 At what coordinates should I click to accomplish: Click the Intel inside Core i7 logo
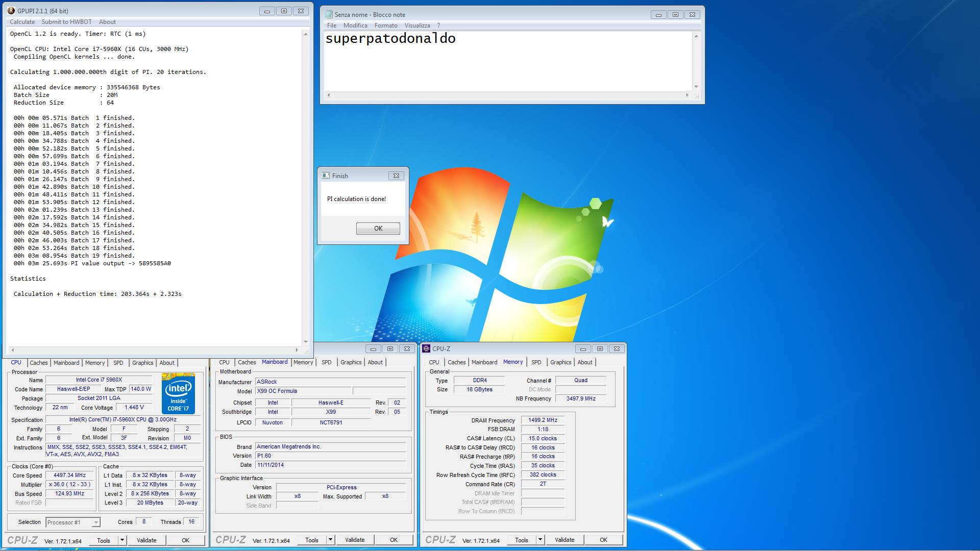point(178,394)
